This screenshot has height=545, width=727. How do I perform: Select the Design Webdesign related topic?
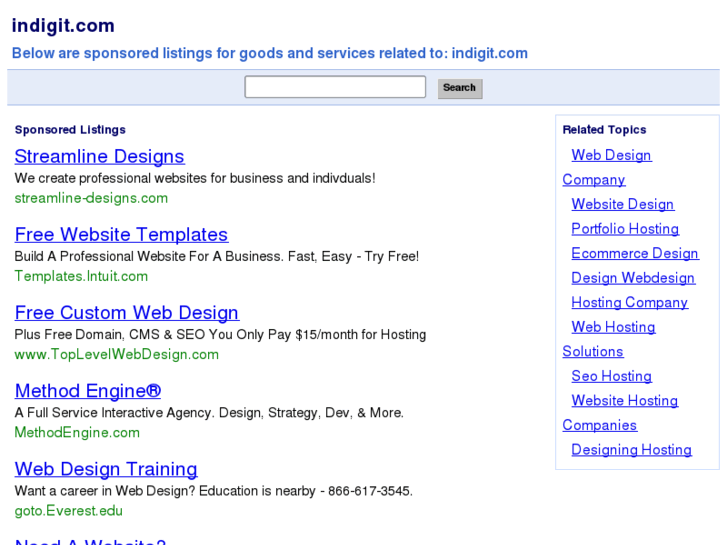[x=633, y=278]
